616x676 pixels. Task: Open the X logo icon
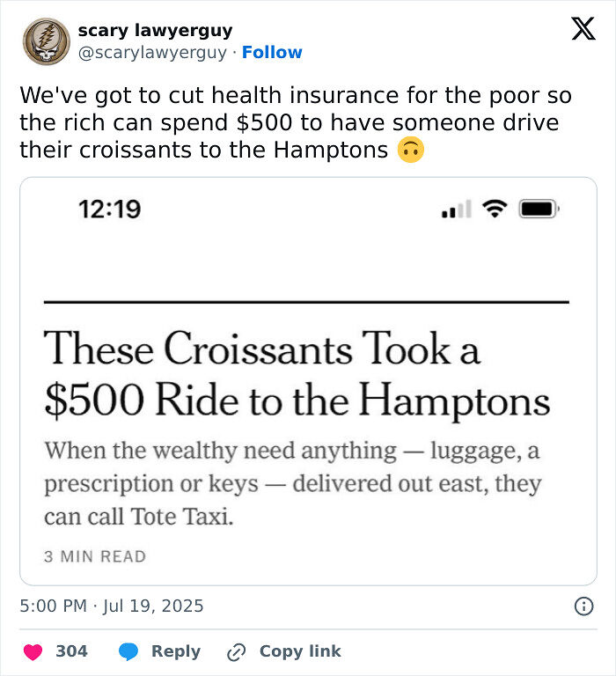(583, 28)
